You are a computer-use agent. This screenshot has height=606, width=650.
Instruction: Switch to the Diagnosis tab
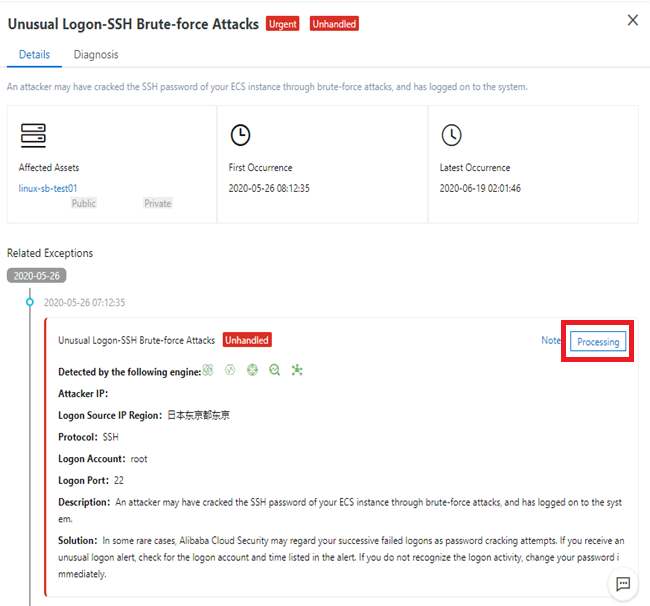[96, 55]
